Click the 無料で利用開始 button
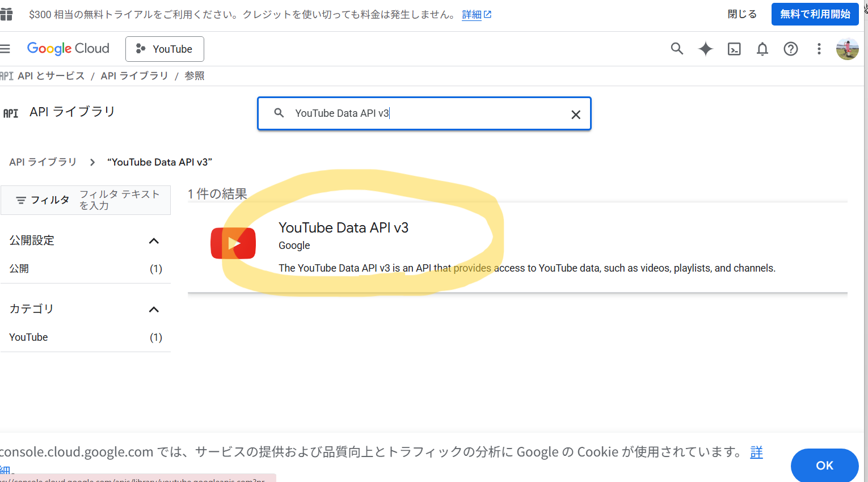Screen dimensions: 868x482 tap(815, 14)
